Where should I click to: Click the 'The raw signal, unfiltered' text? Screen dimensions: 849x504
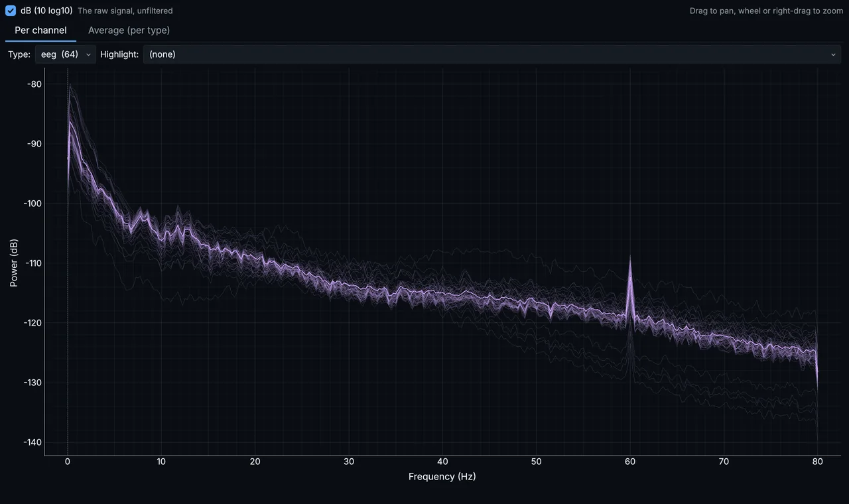pos(125,11)
